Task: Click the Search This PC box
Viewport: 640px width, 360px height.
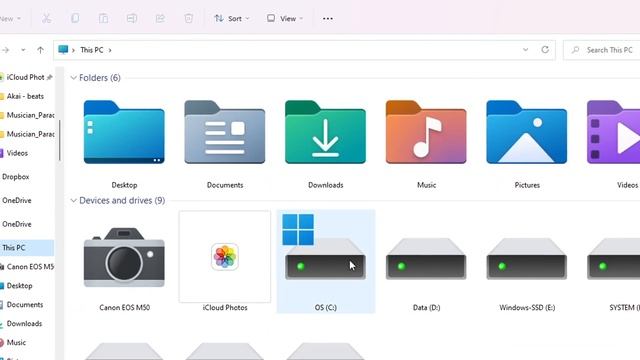Action: click(x=602, y=50)
